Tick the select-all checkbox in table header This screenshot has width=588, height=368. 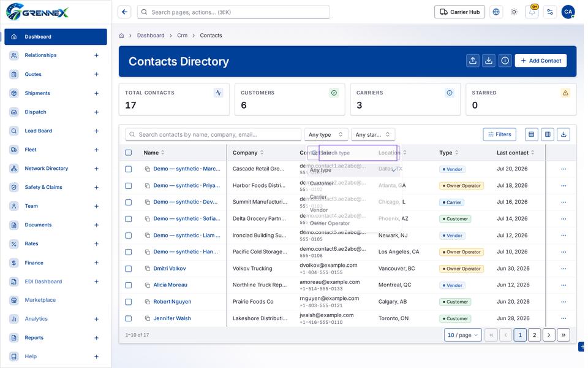[x=128, y=153]
